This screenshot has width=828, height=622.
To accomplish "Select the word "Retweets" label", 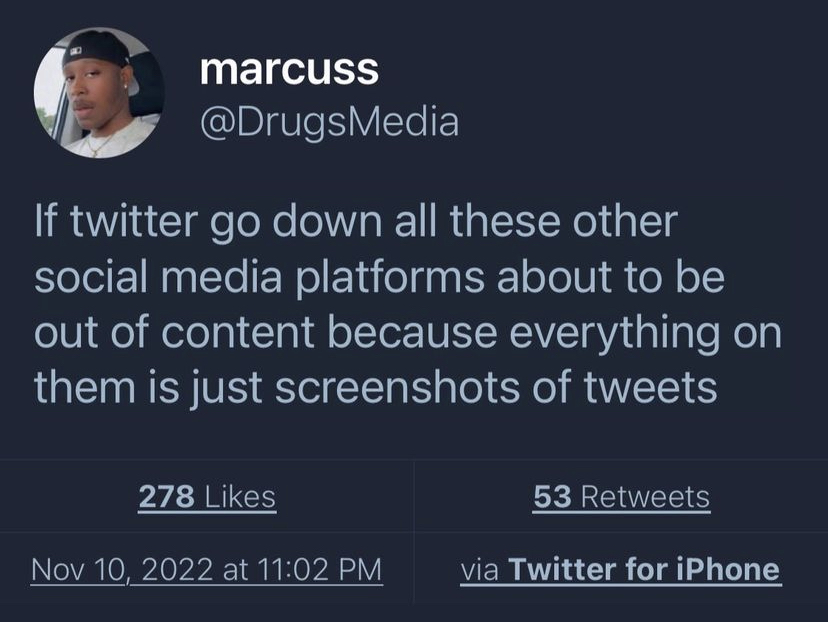I will [645, 496].
